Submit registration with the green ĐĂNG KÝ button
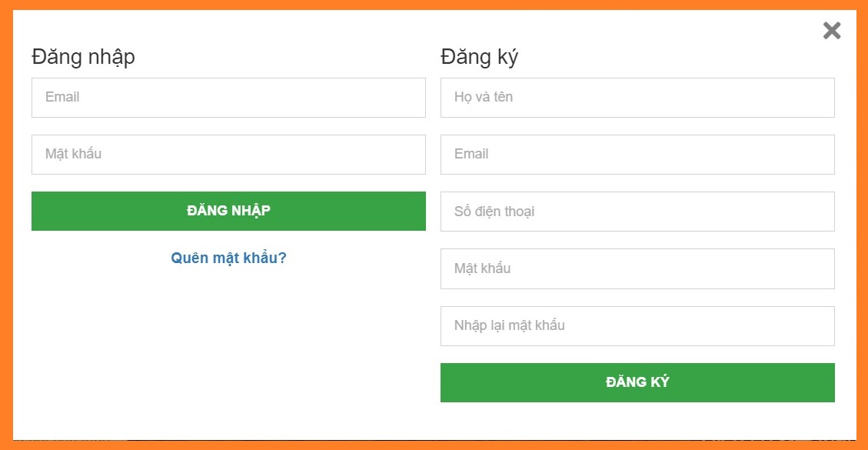The image size is (868, 450). coord(637,382)
